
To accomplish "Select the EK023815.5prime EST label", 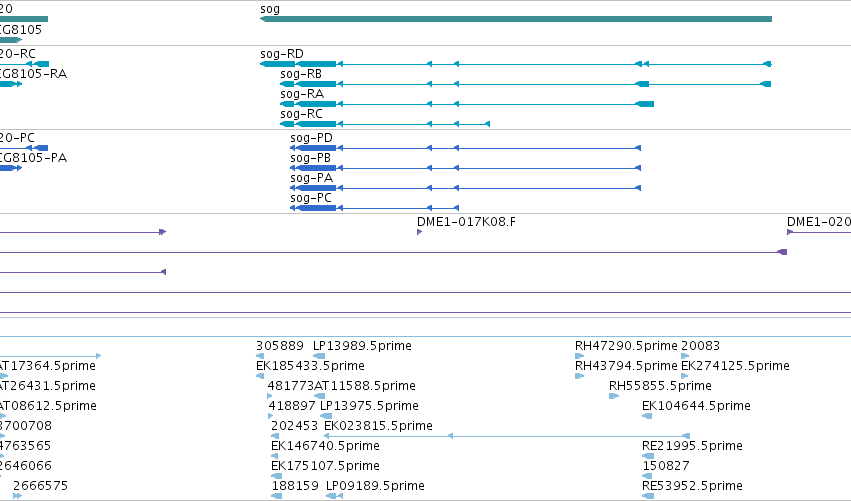I will [378, 426].
